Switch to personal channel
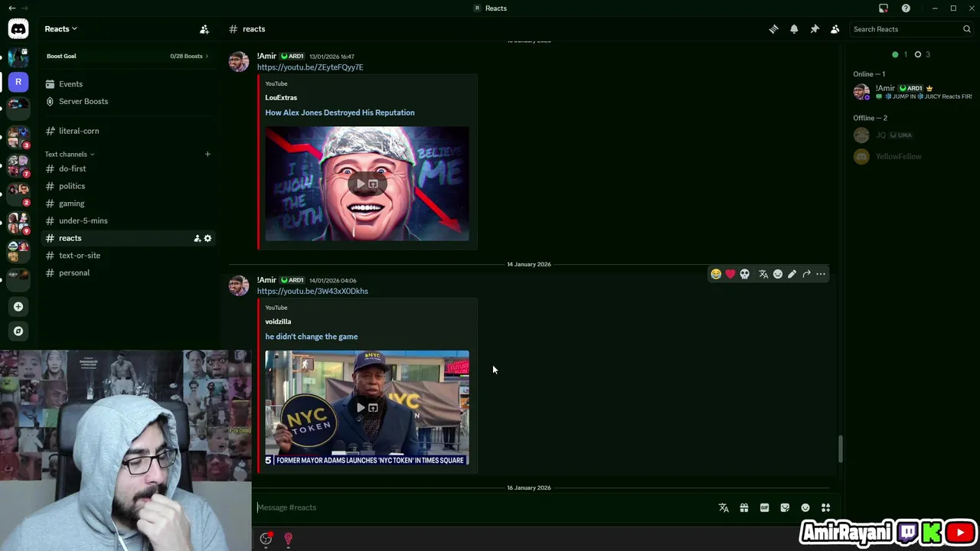 click(129, 272)
